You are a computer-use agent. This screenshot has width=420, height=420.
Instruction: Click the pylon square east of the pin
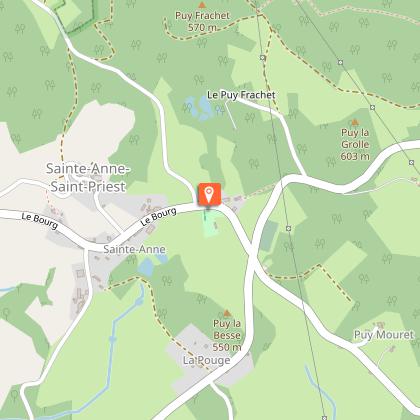point(289,228)
